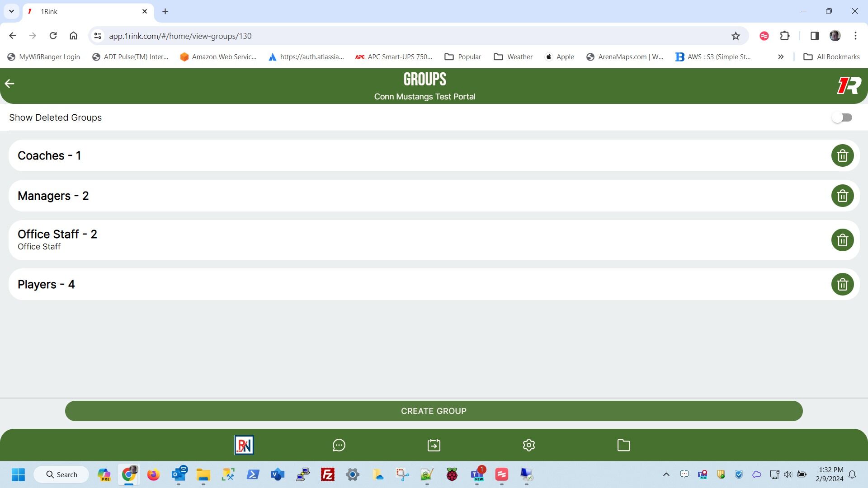Toggle Show Deleted Groups switch

tap(842, 117)
